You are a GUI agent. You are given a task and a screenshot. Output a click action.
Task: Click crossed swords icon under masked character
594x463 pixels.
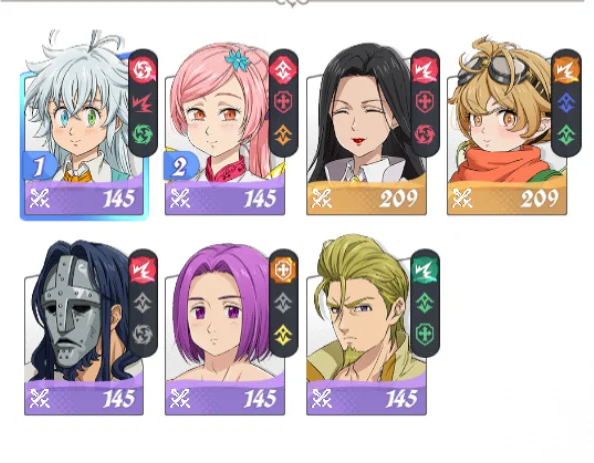(x=40, y=399)
